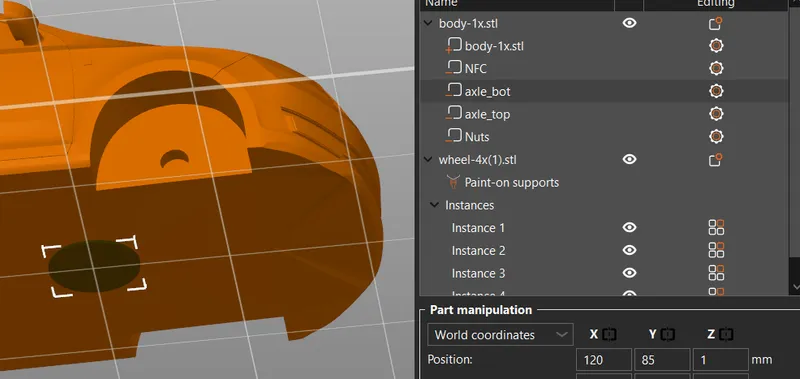Click instance editing icon for Instance 1
Viewport: 800px width, 379px height.
[x=716, y=228]
